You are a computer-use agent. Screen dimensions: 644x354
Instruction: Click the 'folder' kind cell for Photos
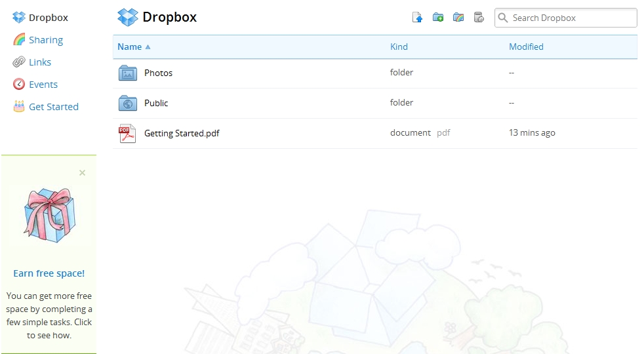[x=401, y=72]
